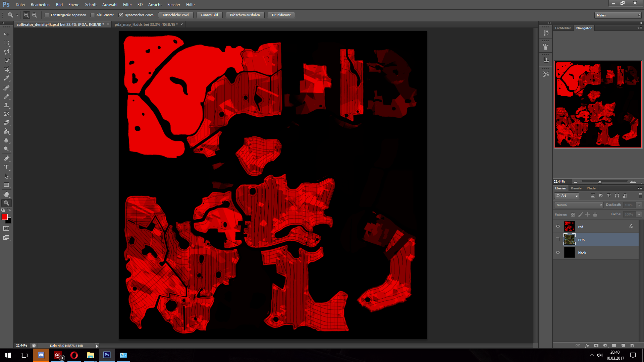644x362 pixels.
Task: Click the zoom out magnifier icon
Action: (35, 15)
